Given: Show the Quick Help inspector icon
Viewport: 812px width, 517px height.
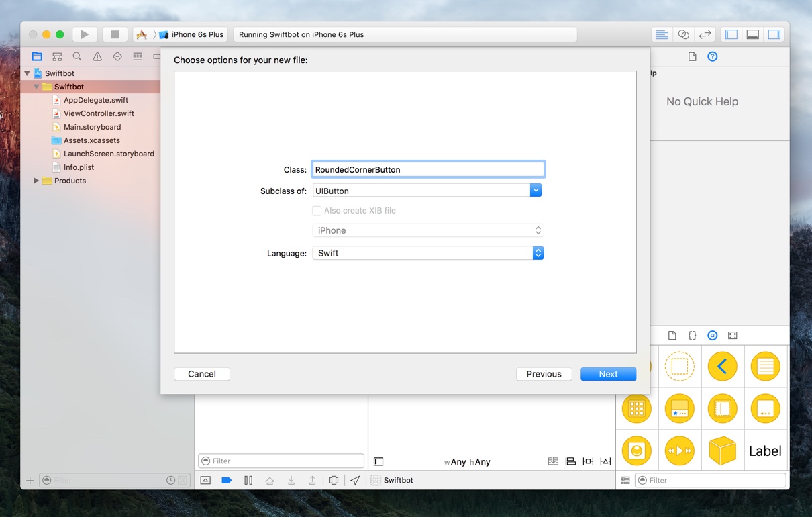Looking at the screenshot, I should (x=713, y=56).
